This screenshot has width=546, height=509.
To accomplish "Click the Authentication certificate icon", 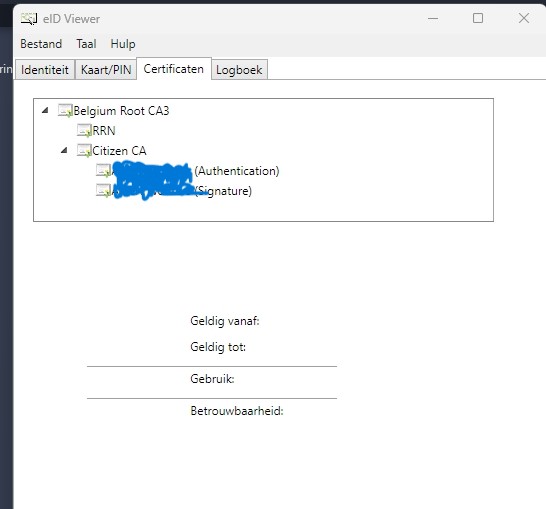I will 103,171.
